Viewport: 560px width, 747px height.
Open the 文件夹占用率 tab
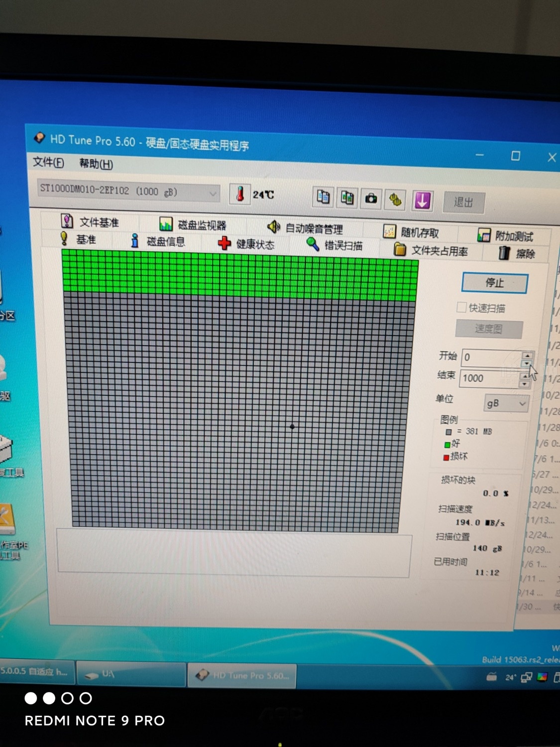click(431, 250)
